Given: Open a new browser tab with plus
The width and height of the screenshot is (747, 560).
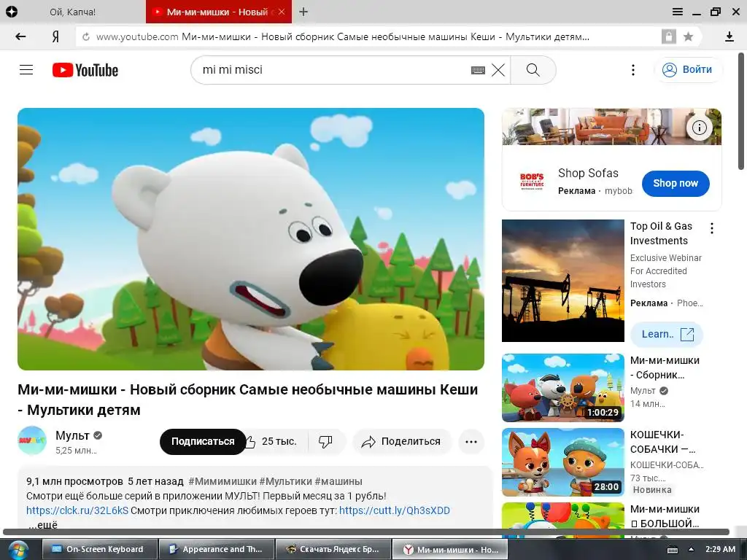Looking at the screenshot, I should 303,12.
